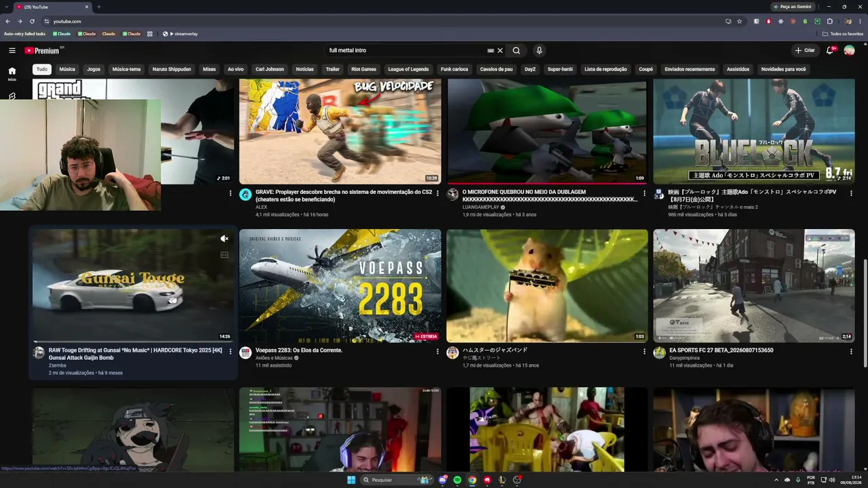Open a new browser tab
868x488 pixels.
point(99,7)
